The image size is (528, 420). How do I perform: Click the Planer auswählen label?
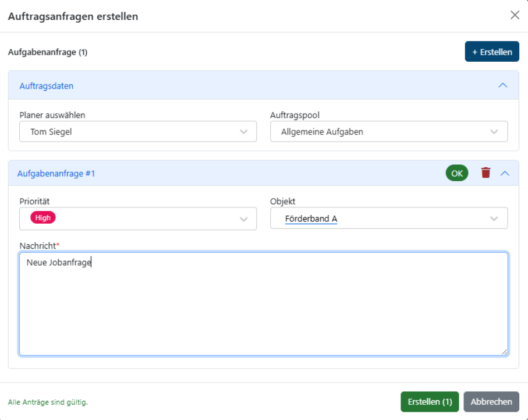(x=52, y=115)
